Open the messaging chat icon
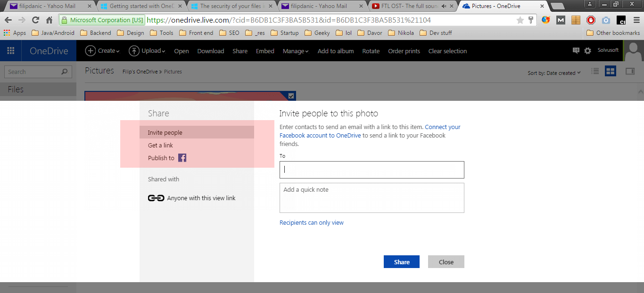This screenshot has width=644, height=293. coord(576,50)
